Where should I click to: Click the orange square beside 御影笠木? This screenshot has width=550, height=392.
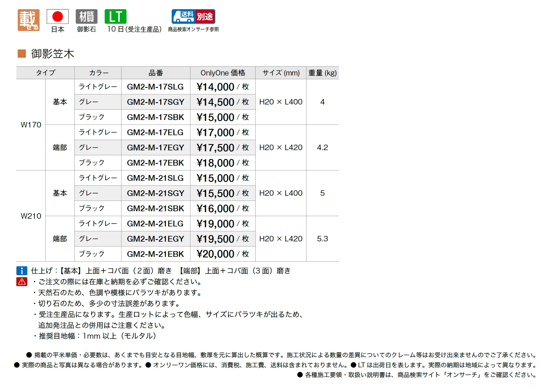(x=22, y=54)
